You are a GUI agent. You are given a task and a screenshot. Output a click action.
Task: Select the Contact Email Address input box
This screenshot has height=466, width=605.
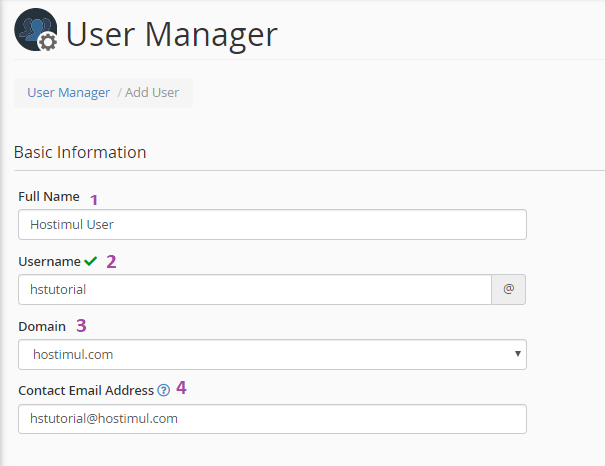[x=272, y=419]
